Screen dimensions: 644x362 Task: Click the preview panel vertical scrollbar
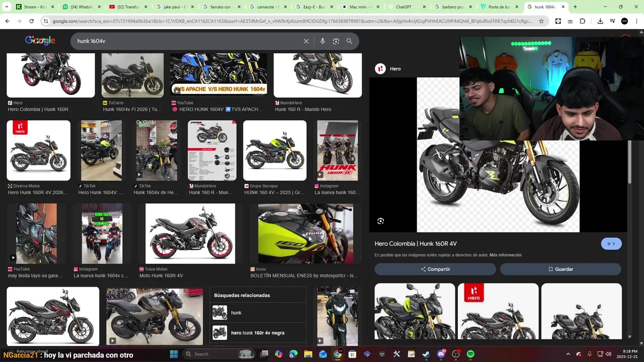(630, 162)
